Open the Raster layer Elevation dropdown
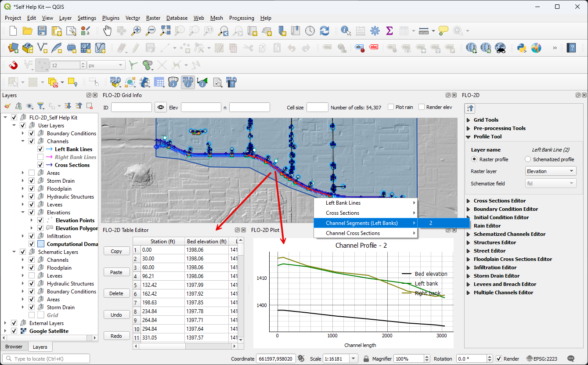This screenshot has width=588, height=365. (551, 171)
